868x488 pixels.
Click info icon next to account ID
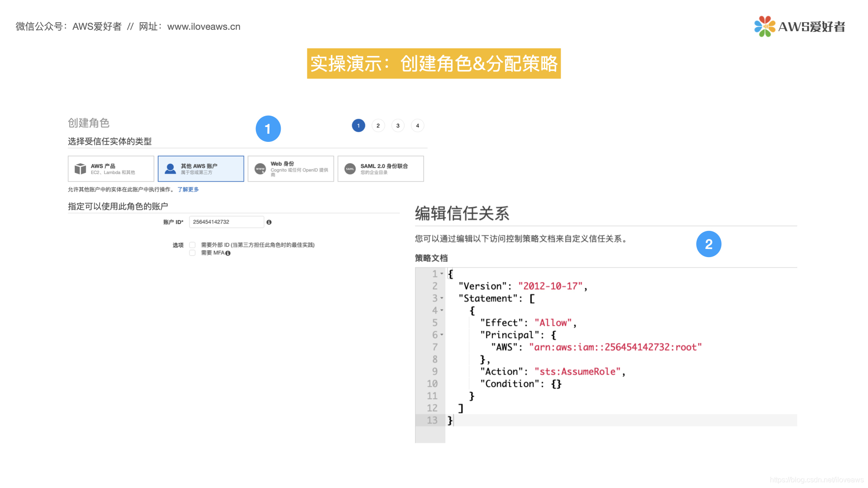tap(269, 222)
